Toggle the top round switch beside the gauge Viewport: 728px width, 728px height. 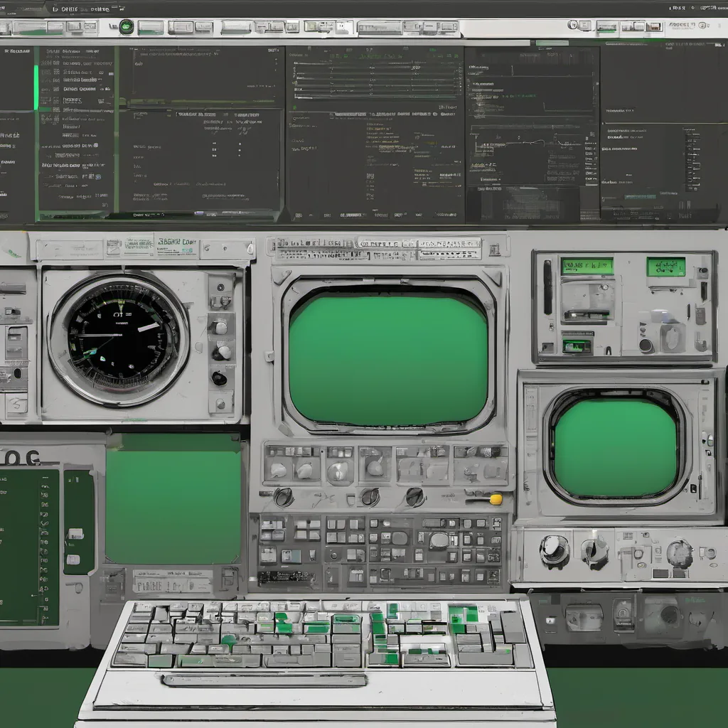click(x=220, y=326)
